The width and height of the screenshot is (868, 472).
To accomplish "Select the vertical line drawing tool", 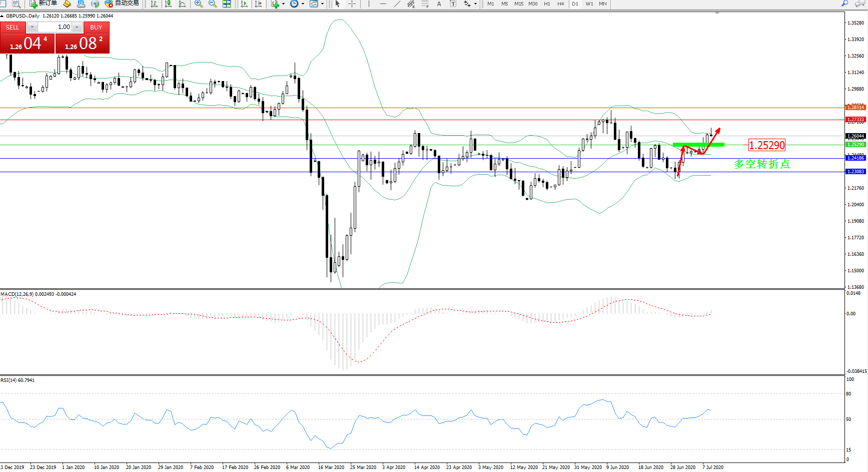I will pos(369,4).
